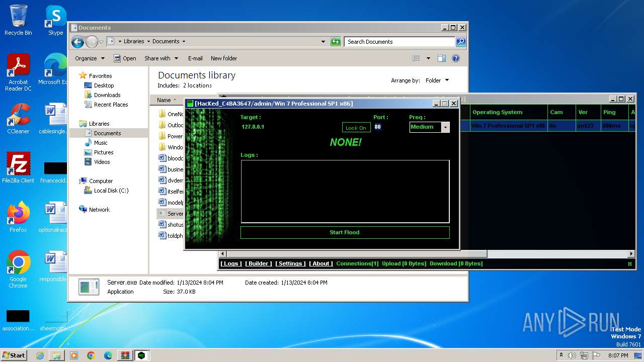This screenshot has height=362, width=644.
Task: Open Skype desktop icon
Action: tap(55, 20)
